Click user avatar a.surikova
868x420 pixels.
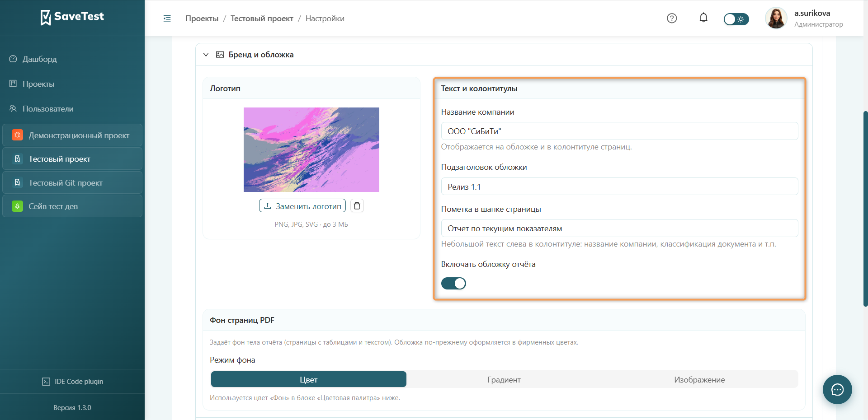[x=776, y=18]
